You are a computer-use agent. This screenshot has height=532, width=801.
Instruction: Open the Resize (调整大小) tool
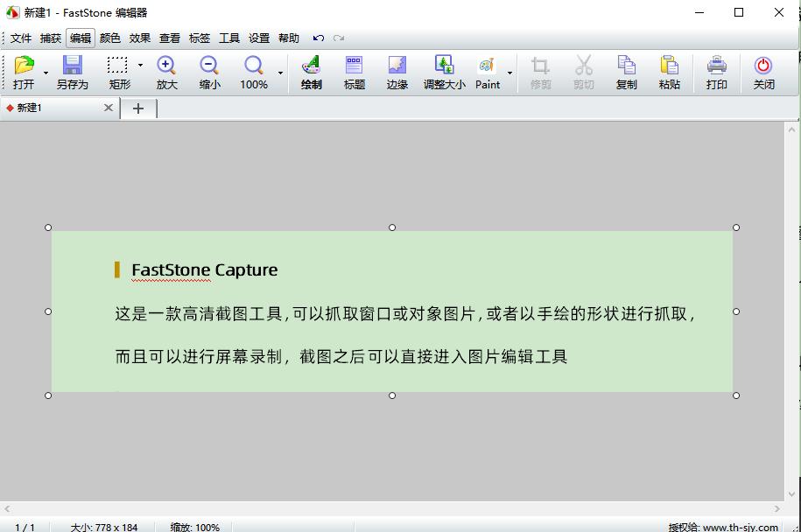(445, 70)
